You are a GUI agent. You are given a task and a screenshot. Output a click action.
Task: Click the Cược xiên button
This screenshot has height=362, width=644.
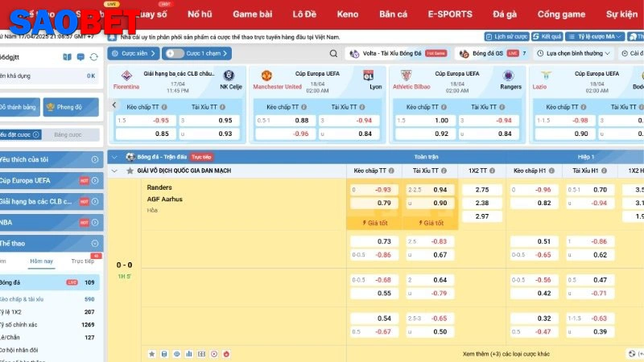click(x=134, y=53)
